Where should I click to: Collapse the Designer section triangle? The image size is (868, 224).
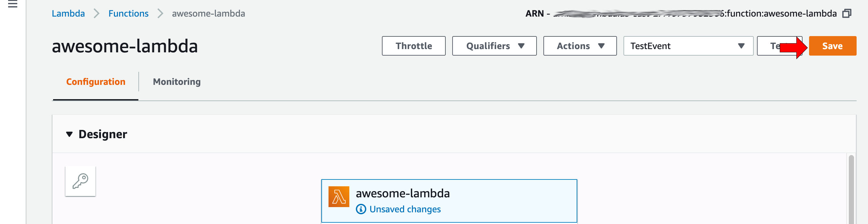click(69, 134)
